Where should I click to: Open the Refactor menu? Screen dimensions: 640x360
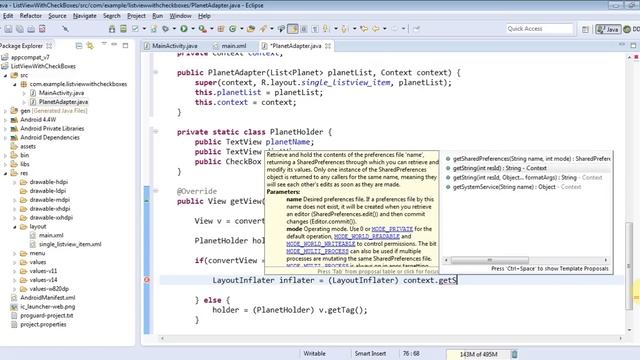31,16
